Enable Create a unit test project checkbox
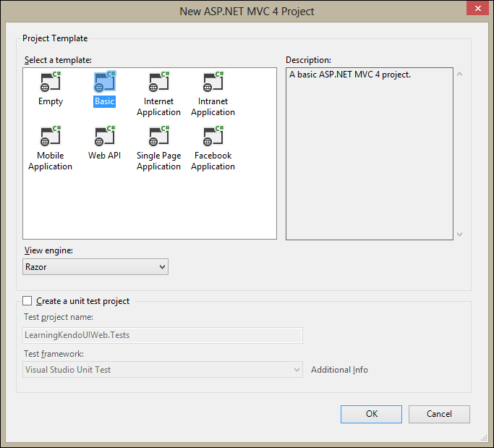 pos(27,301)
